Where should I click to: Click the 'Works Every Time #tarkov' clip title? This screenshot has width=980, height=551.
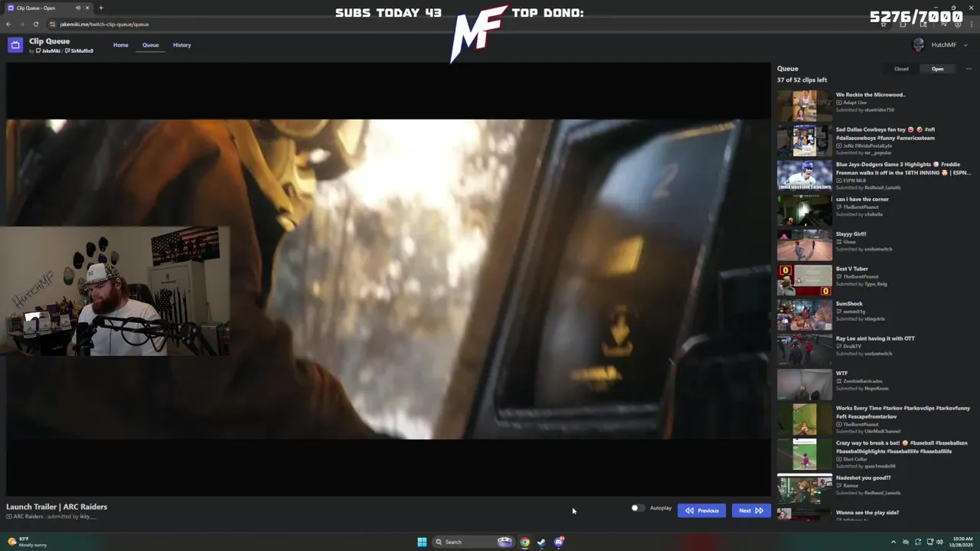pyautogui.click(x=903, y=412)
